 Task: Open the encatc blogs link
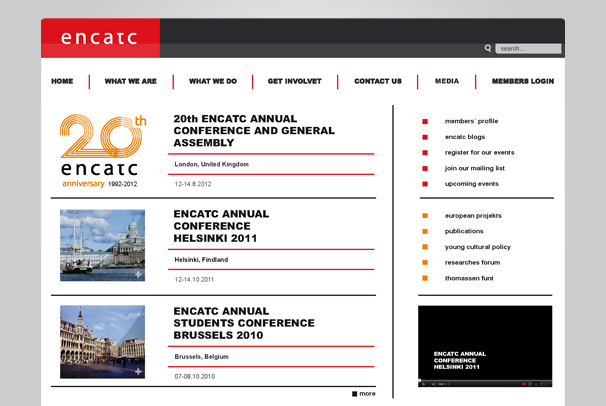pyautogui.click(x=465, y=137)
